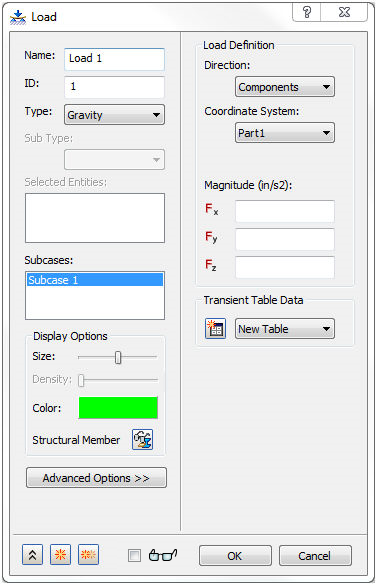Click the double up-arrow collapse icon
This screenshot has width=377, height=585.
(32, 555)
